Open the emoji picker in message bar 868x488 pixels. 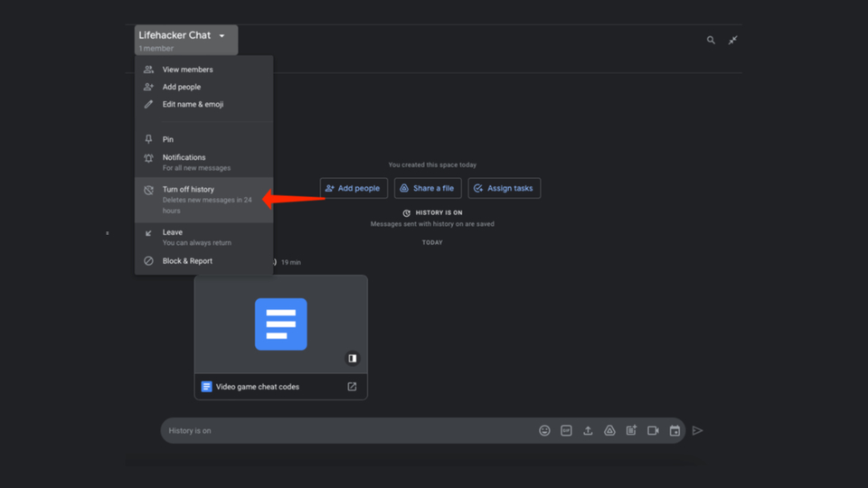[x=544, y=430]
